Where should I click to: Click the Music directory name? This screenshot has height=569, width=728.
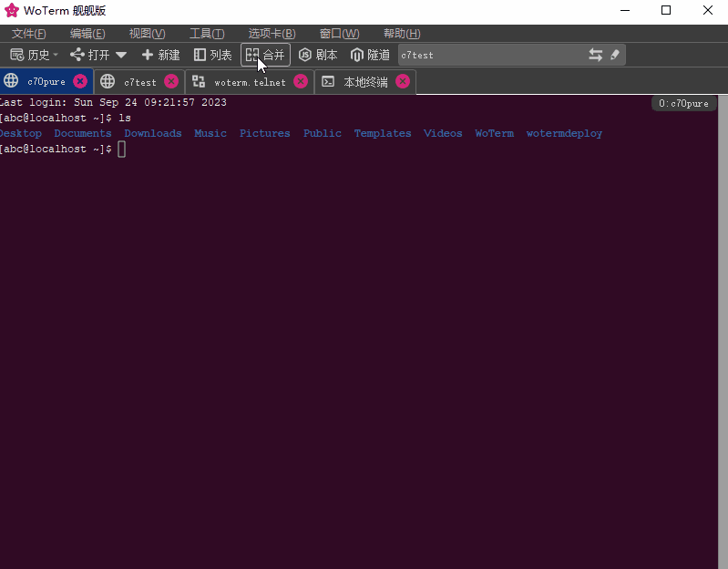210,133
